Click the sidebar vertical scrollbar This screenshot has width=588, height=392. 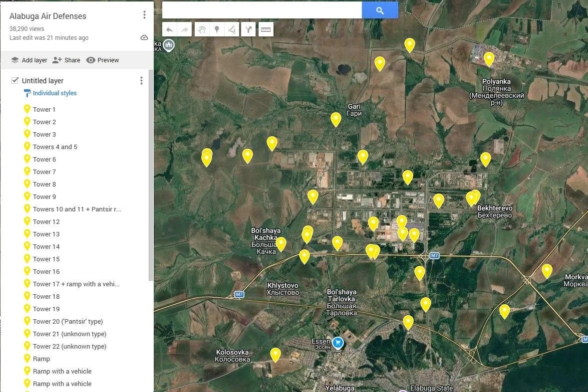click(151, 175)
